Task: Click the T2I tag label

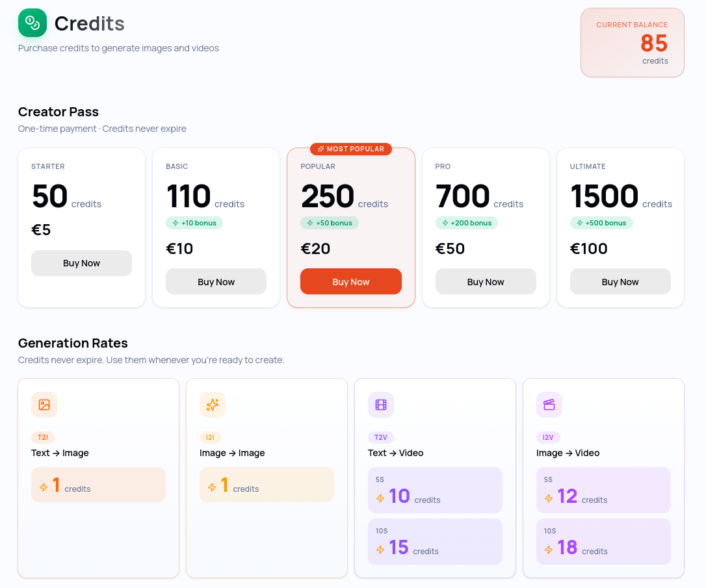Action: point(43,437)
